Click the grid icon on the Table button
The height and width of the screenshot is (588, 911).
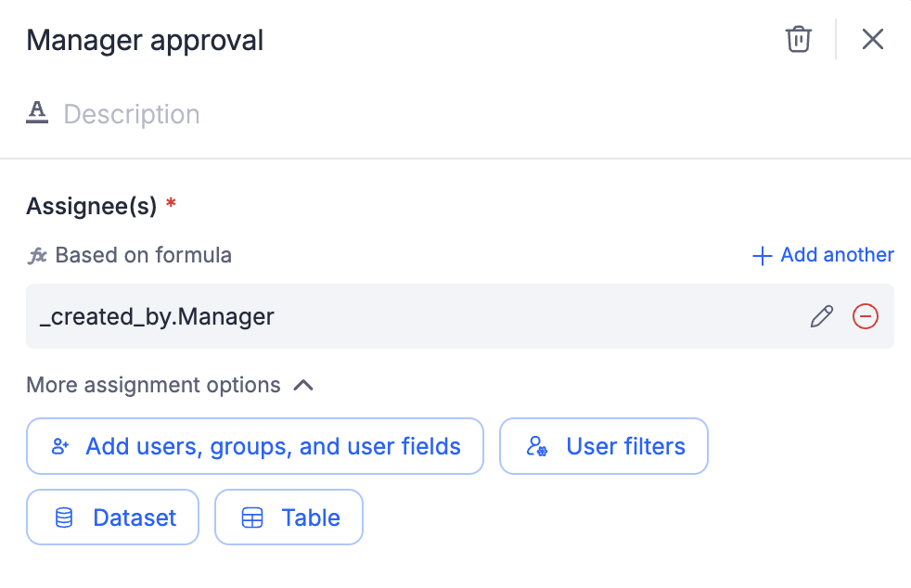[252, 518]
